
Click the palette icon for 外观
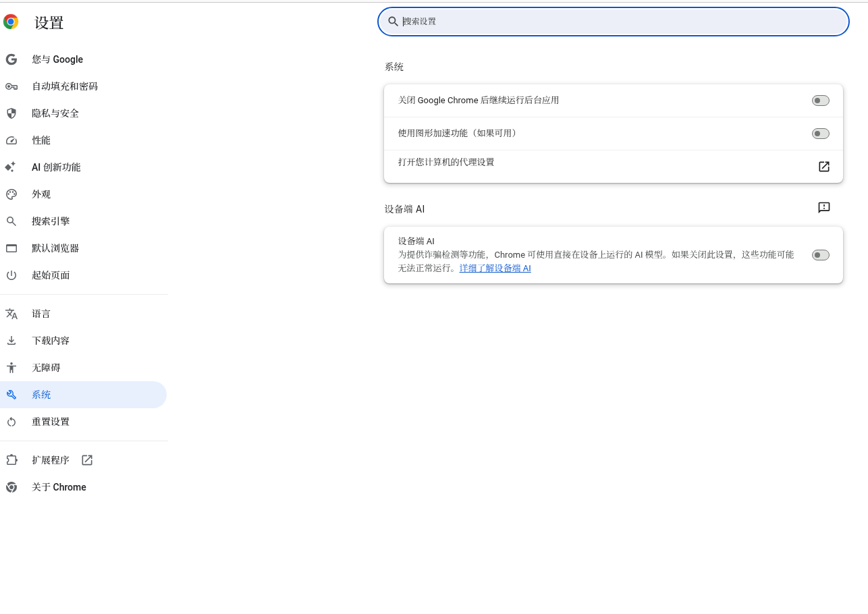click(x=11, y=194)
